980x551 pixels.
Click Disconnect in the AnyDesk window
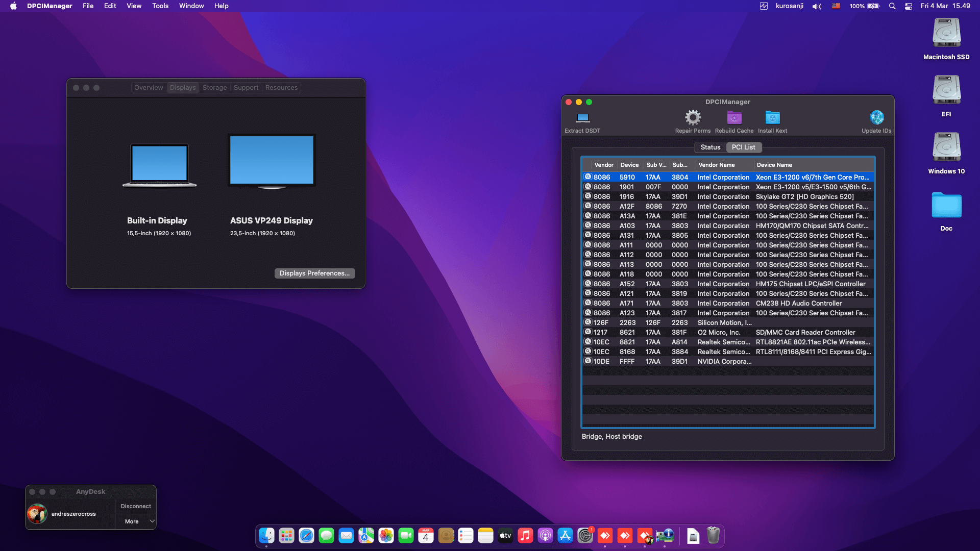(x=135, y=506)
